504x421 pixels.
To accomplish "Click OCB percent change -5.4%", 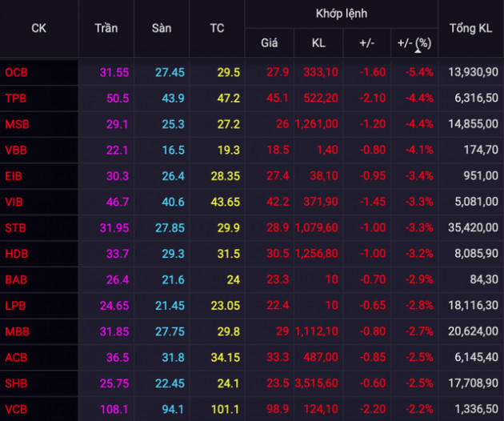I will point(419,72).
